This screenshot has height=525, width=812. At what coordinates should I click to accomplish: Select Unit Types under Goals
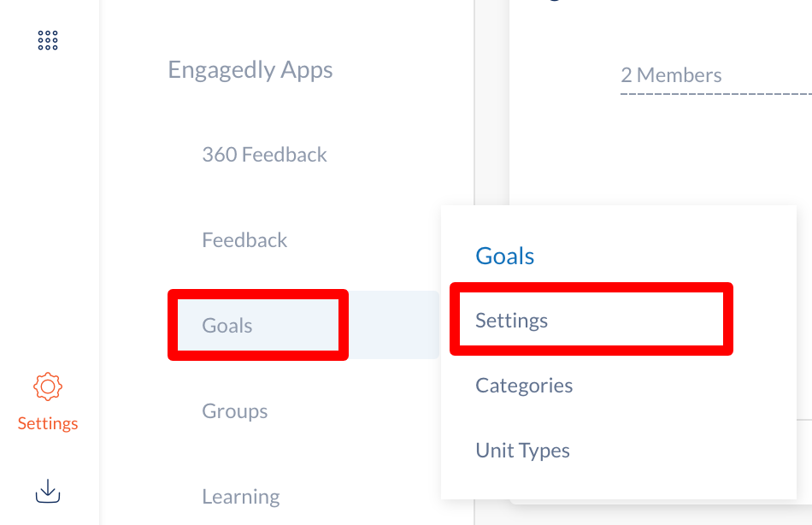pyautogui.click(x=522, y=450)
